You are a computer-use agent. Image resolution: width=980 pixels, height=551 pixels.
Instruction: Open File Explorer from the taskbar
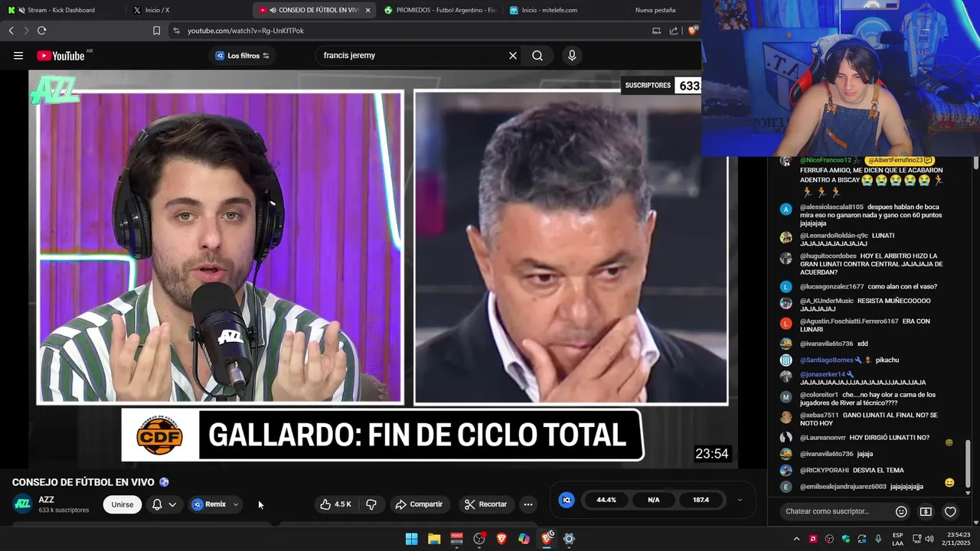coord(434,539)
